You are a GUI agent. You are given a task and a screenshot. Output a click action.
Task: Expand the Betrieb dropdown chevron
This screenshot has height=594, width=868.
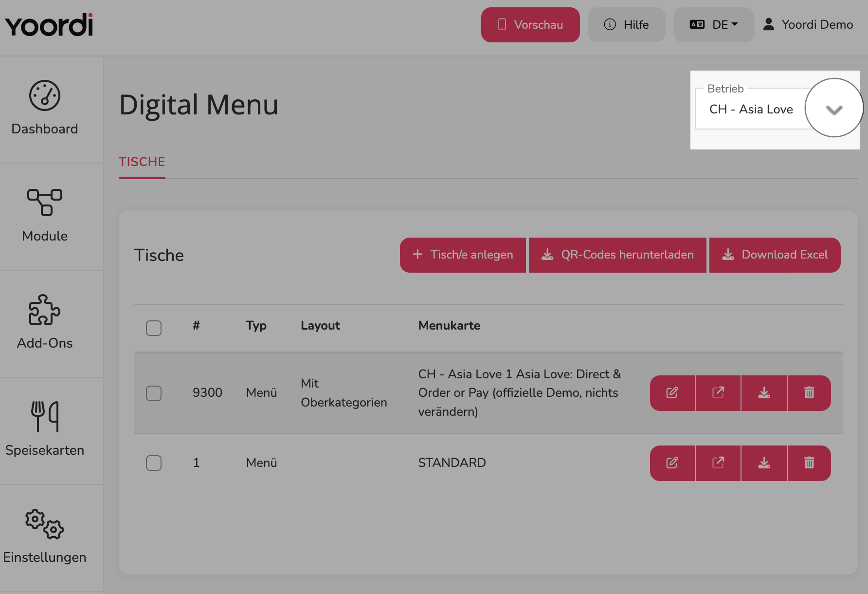(834, 110)
